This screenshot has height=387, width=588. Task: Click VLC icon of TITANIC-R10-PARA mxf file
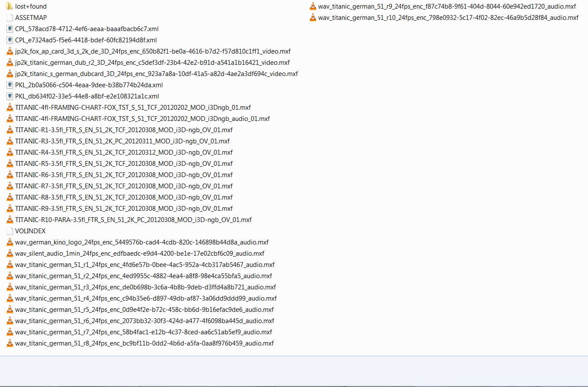coord(10,220)
